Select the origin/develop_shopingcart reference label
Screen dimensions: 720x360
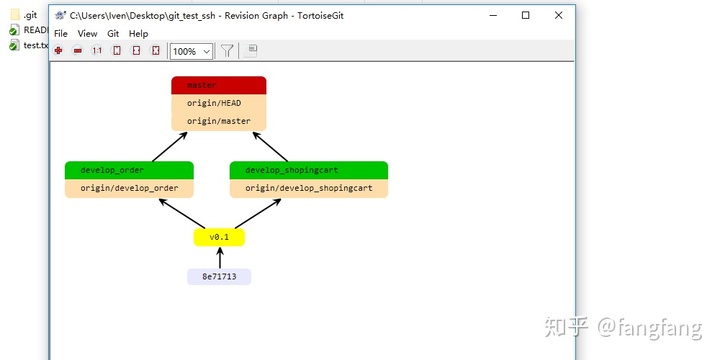[x=309, y=189]
